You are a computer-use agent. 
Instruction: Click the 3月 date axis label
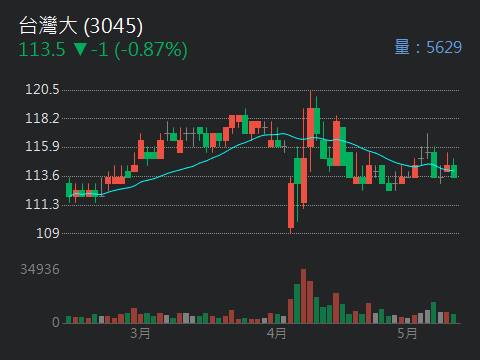tap(140, 333)
